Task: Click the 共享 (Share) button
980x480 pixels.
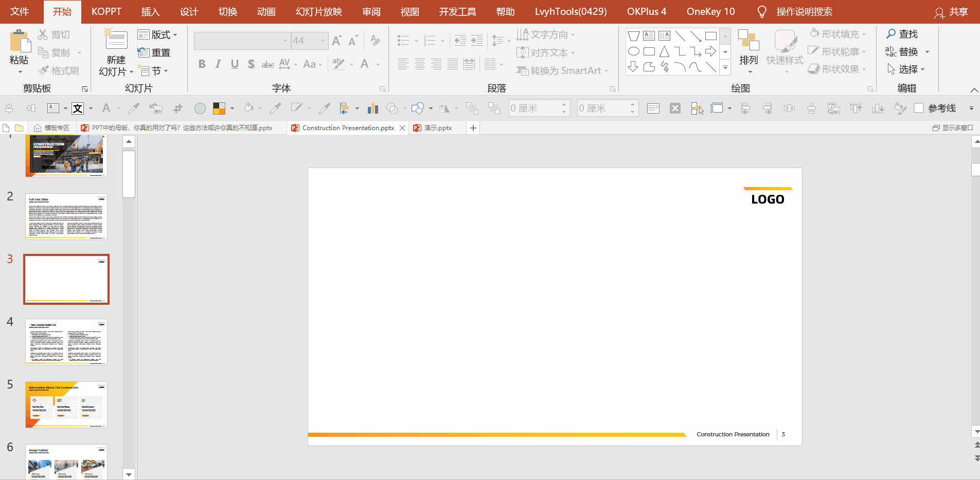Action: pyautogui.click(x=952, y=12)
